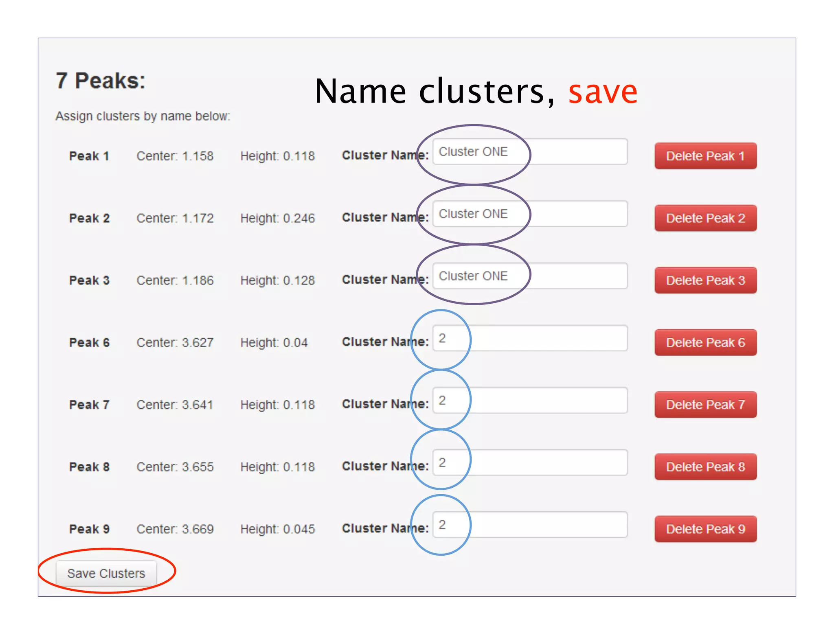Click the 'Height: 0.04' value
The image size is (834, 644).
pyautogui.click(x=274, y=342)
